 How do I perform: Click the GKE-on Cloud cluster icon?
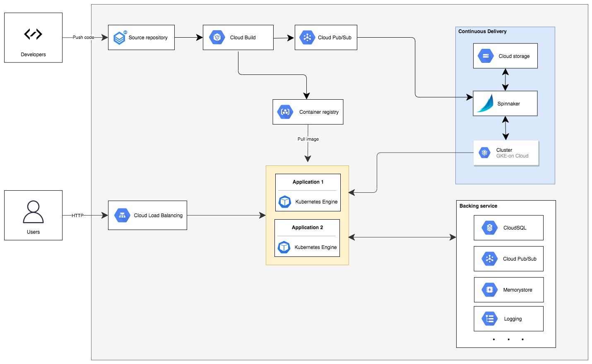[x=484, y=153]
